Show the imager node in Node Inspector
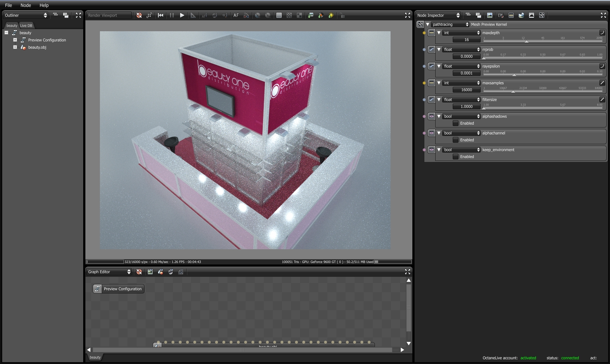 tap(532, 15)
